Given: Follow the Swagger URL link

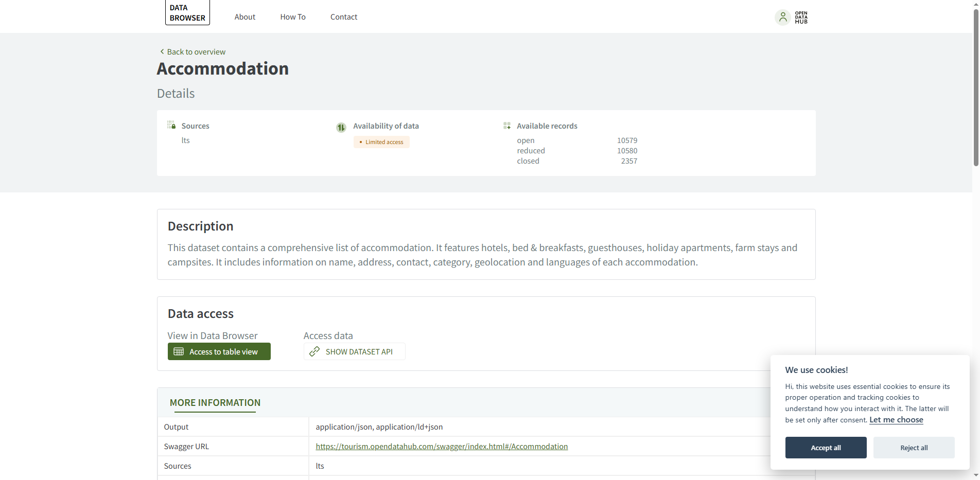Looking at the screenshot, I should [442, 446].
